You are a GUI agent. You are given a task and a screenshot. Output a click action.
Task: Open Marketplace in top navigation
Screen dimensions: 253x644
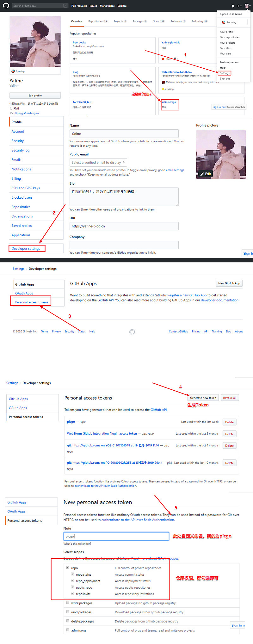pyautogui.click(x=107, y=6)
